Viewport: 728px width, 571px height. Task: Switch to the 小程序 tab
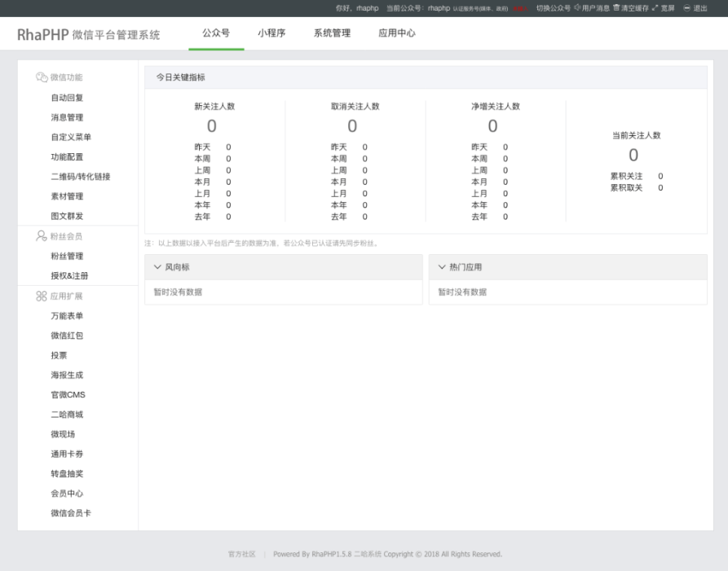271,33
